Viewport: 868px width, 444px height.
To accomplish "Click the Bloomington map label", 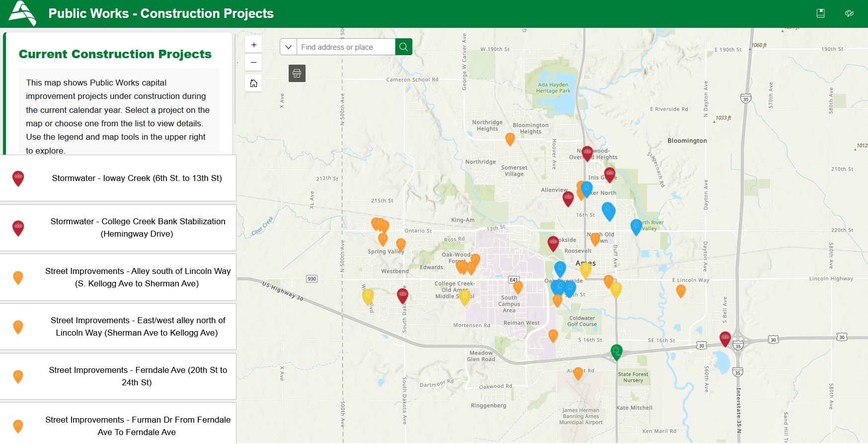I will click(687, 141).
